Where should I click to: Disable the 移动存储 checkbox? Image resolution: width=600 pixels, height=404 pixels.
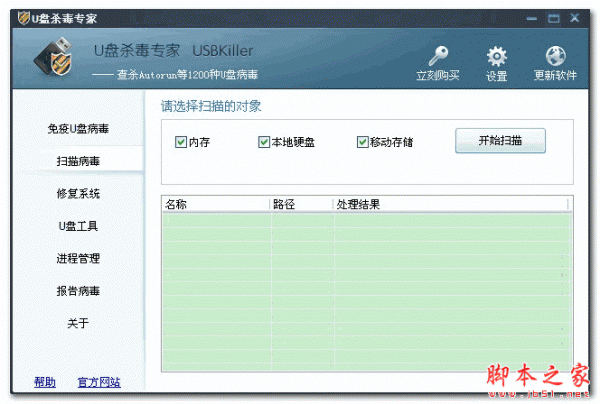[362, 142]
